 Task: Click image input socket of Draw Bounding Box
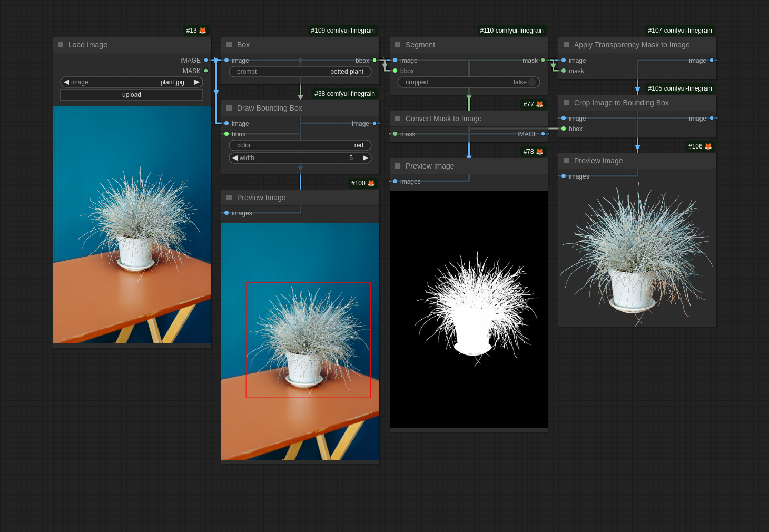click(x=226, y=123)
